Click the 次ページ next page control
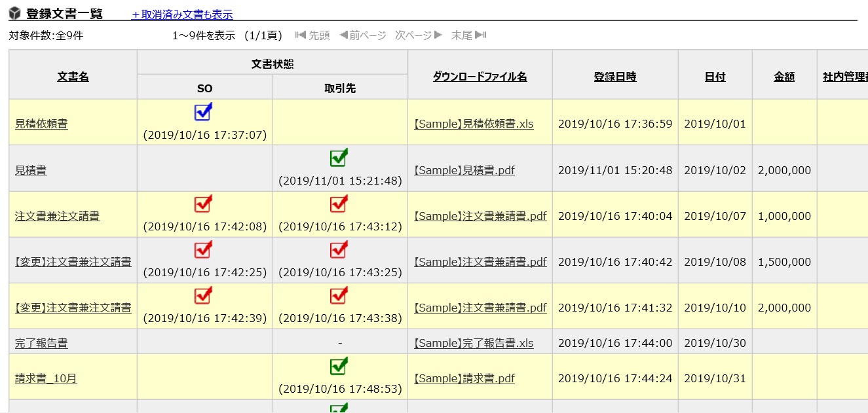868x413 pixels. tap(413, 35)
